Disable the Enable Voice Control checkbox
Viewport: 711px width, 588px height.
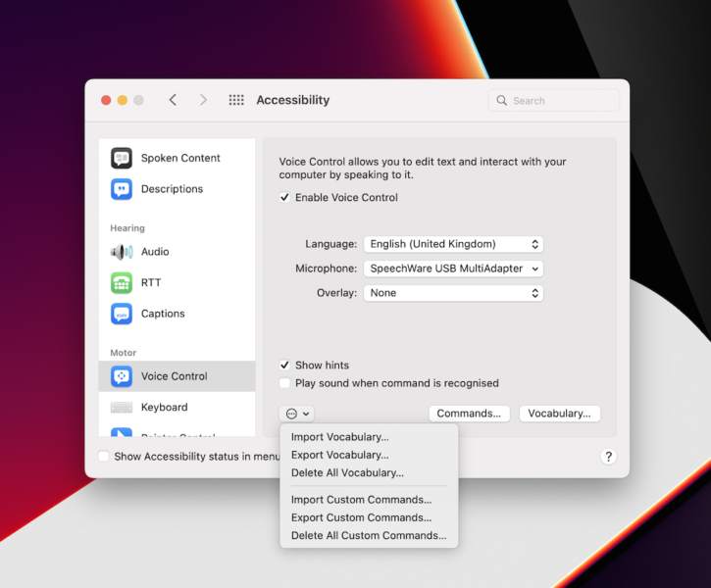[285, 198]
